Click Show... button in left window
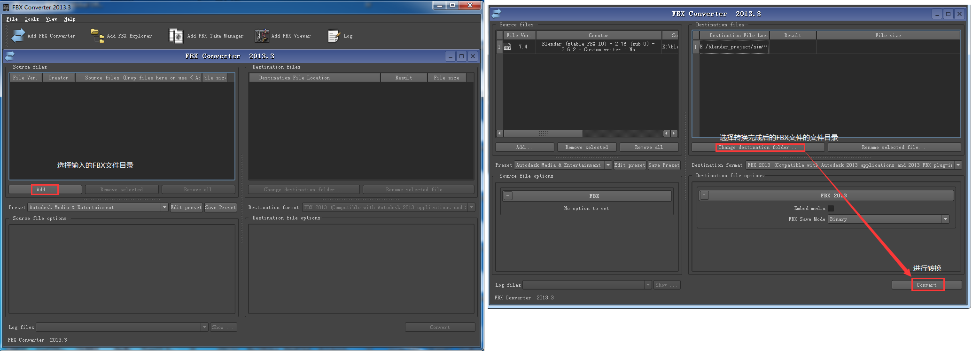Image resolution: width=980 pixels, height=360 pixels. click(x=223, y=327)
